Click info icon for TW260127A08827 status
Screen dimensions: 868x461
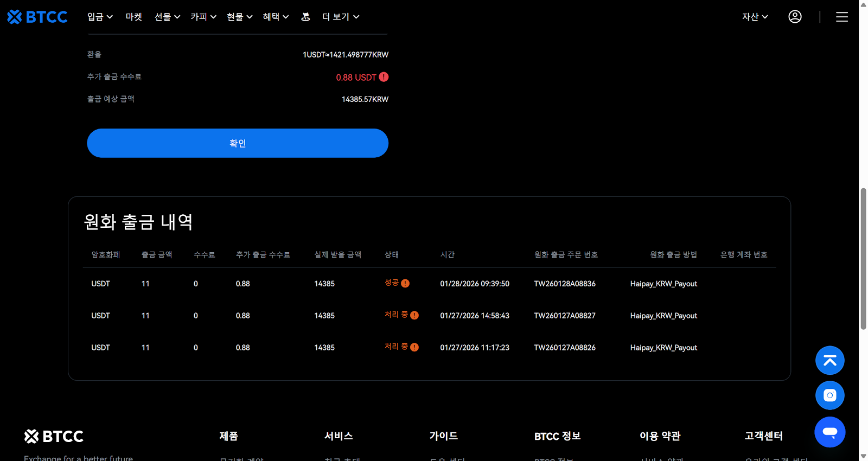[x=414, y=315]
